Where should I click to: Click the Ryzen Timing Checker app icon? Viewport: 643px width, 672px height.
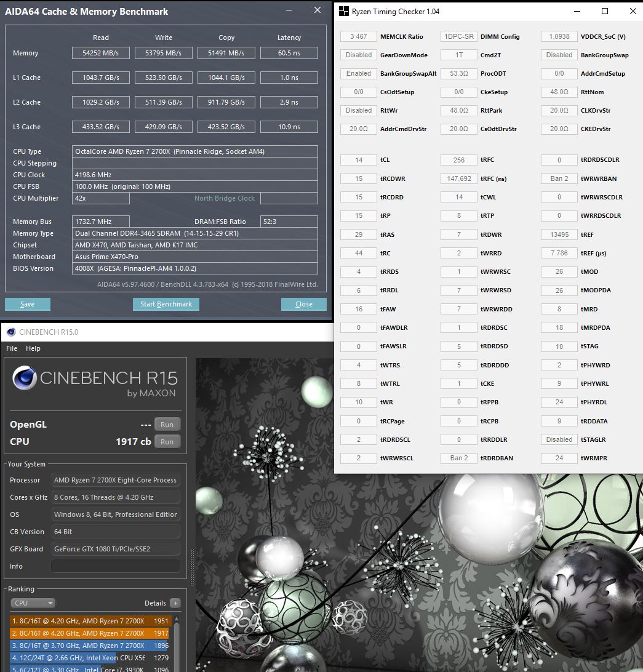pyautogui.click(x=343, y=11)
